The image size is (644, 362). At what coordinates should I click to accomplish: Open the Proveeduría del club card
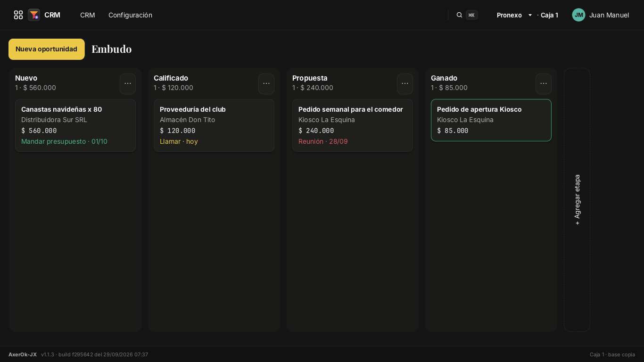tap(214, 125)
